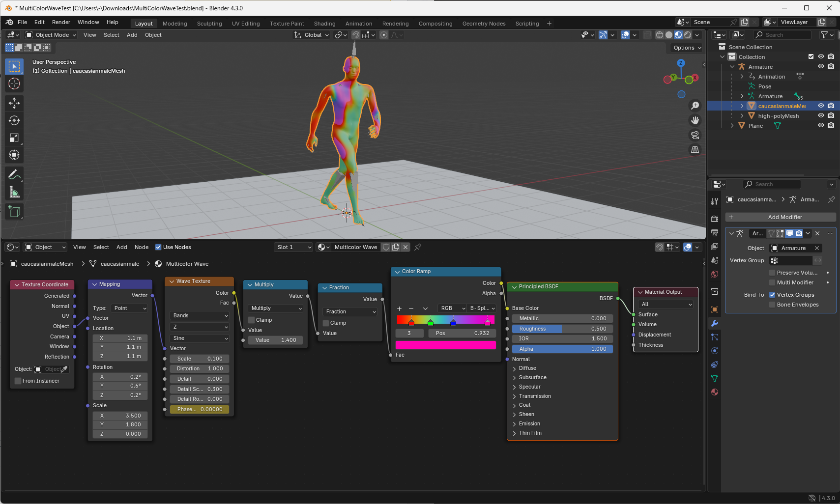This screenshot has width=840, height=504.
Task: Open the Object Mode dropdown
Action: pyautogui.click(x=51, y=35)
